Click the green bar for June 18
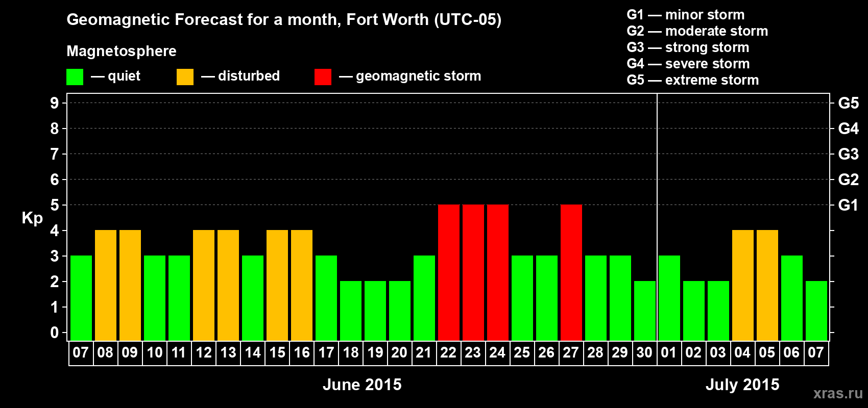868x408 pixels. click(x=351, y=311)
